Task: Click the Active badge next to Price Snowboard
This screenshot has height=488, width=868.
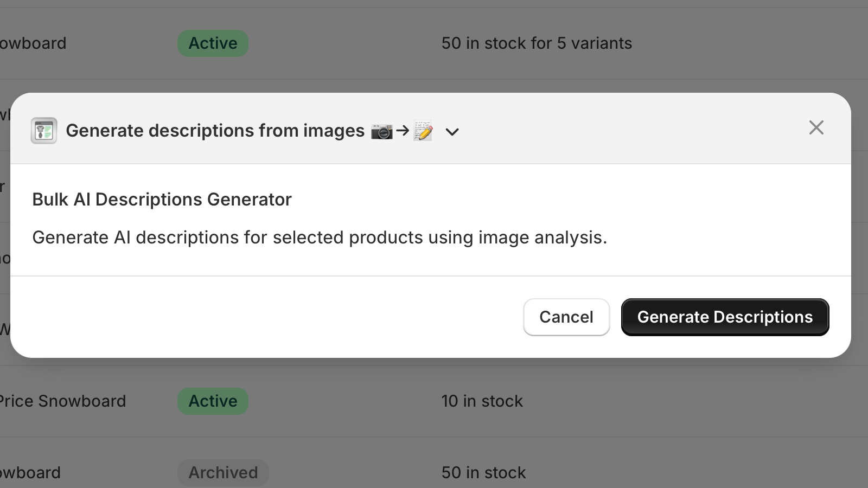Action: point(213,401)
